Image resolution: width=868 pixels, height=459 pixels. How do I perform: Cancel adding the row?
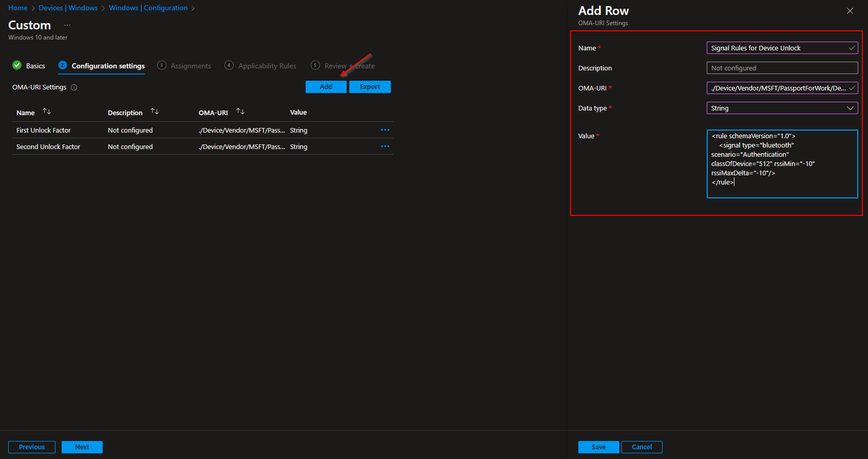point(641,447)
